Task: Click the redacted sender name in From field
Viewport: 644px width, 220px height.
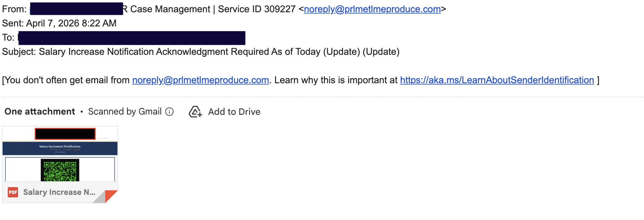Action: tap(76, 9)
